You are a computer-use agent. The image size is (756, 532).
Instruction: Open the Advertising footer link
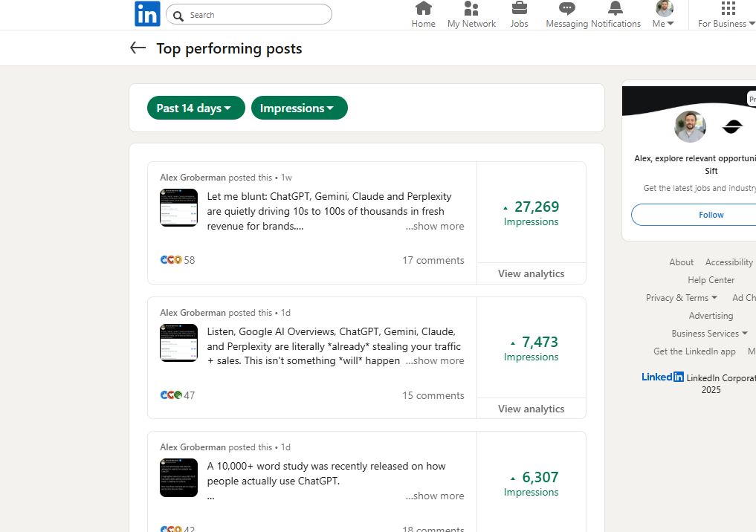[x=711, y=316]
